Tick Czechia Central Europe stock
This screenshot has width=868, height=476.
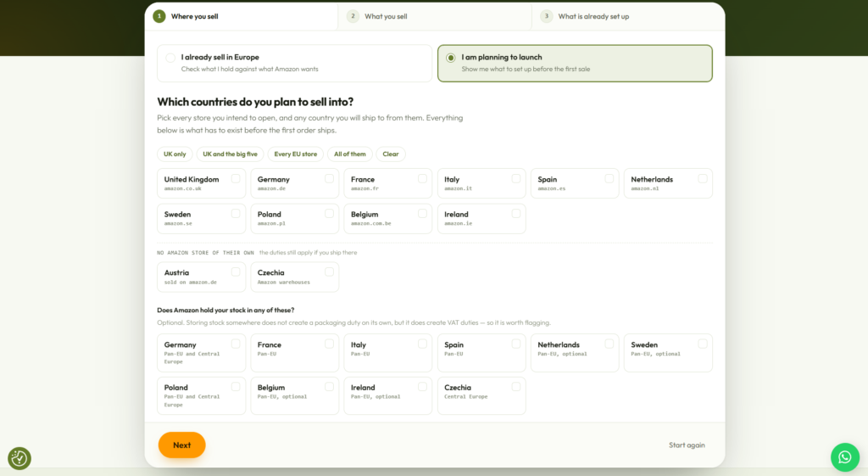coord(481,395)
